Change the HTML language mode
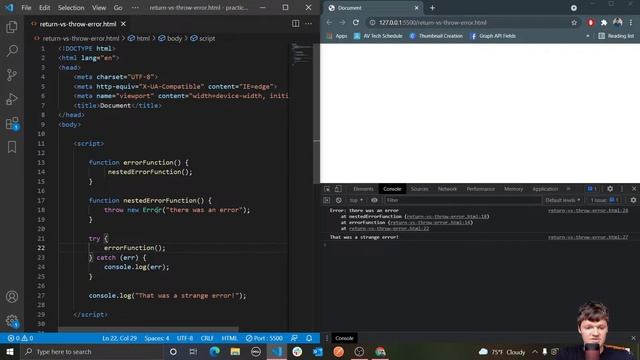The height and width of the screenshot is (360, 640). [x=229, y=338]
